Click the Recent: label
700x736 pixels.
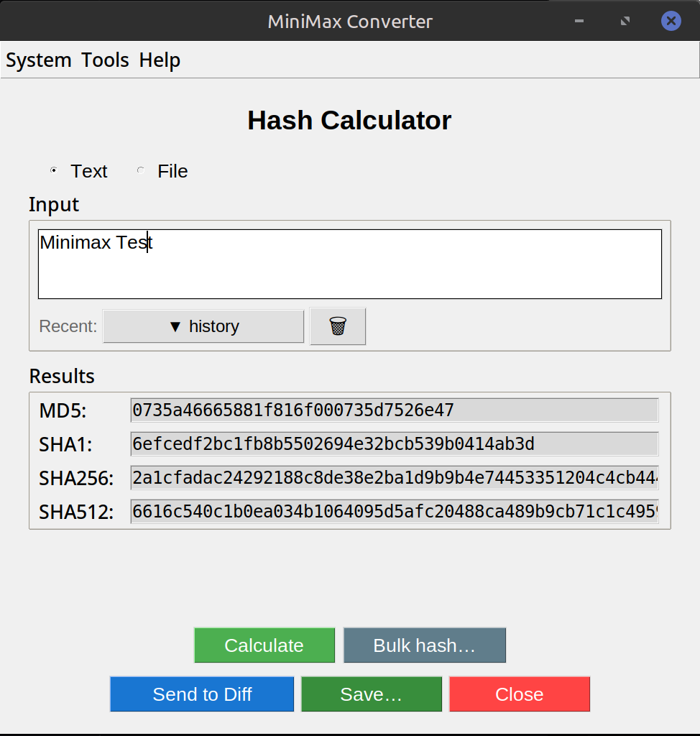[68, 326]
